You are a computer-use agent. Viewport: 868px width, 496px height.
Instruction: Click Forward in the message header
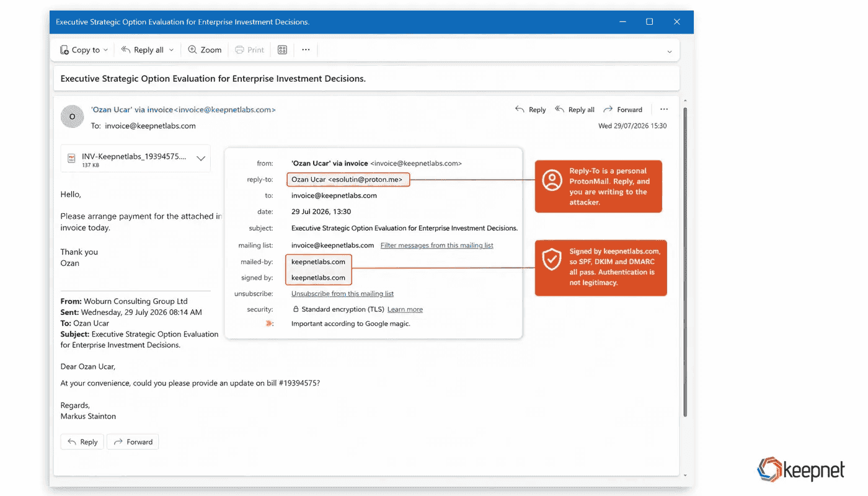pyautogui.click(x=623, y=110)
